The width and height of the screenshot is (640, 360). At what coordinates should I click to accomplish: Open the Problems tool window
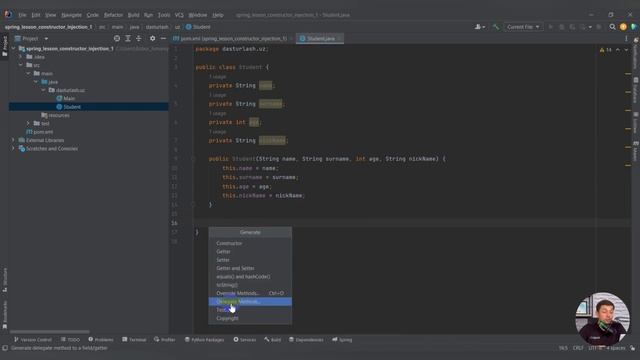(x=101, y=340)
